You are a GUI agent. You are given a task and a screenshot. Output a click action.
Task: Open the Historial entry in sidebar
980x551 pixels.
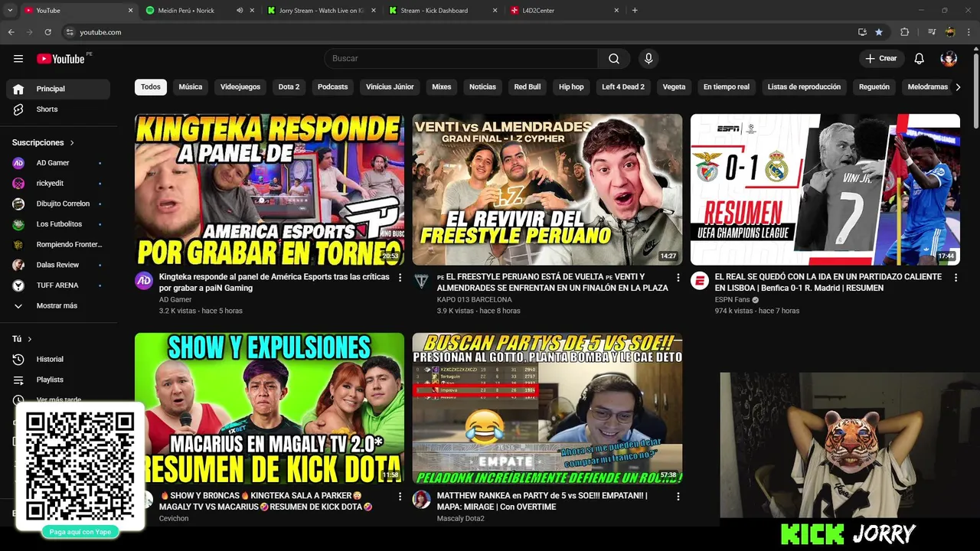click(58, 360)
